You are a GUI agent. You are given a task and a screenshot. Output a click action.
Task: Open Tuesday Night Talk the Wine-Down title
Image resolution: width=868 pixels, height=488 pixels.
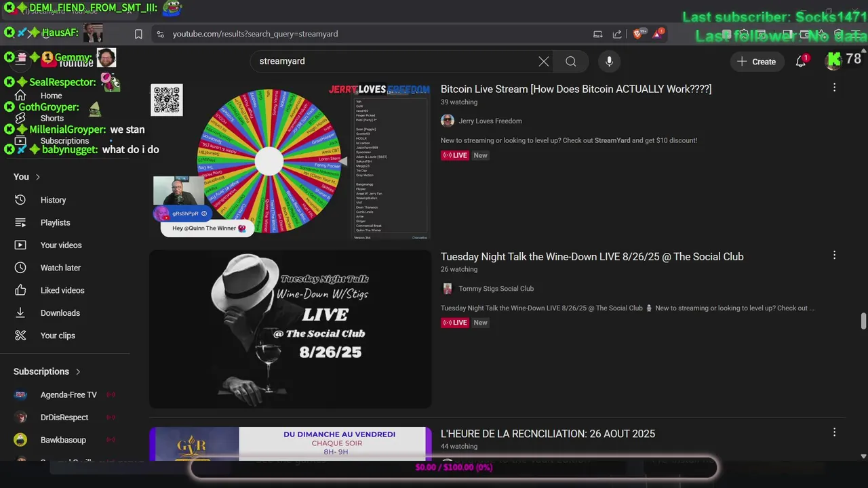[592, 257]
